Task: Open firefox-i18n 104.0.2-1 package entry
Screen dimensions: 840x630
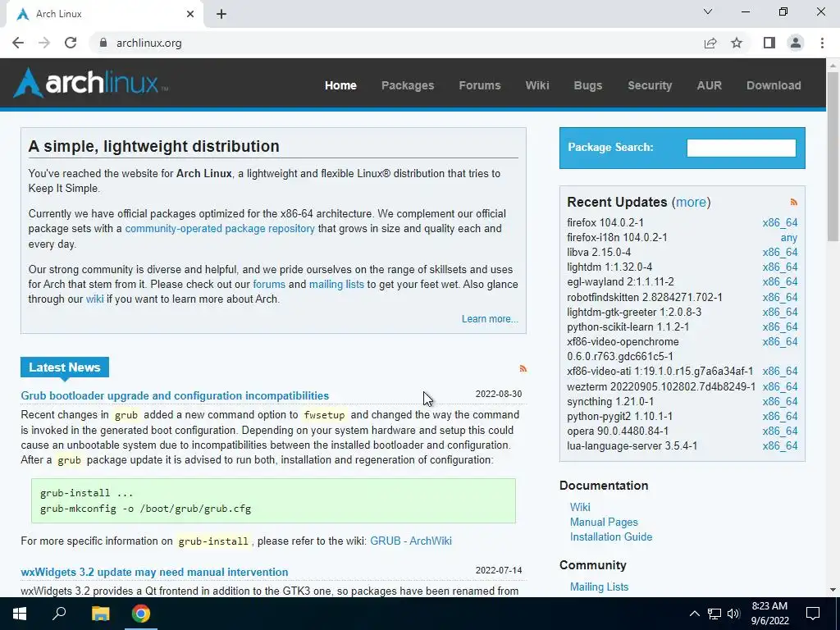Action: coord(617,237)
